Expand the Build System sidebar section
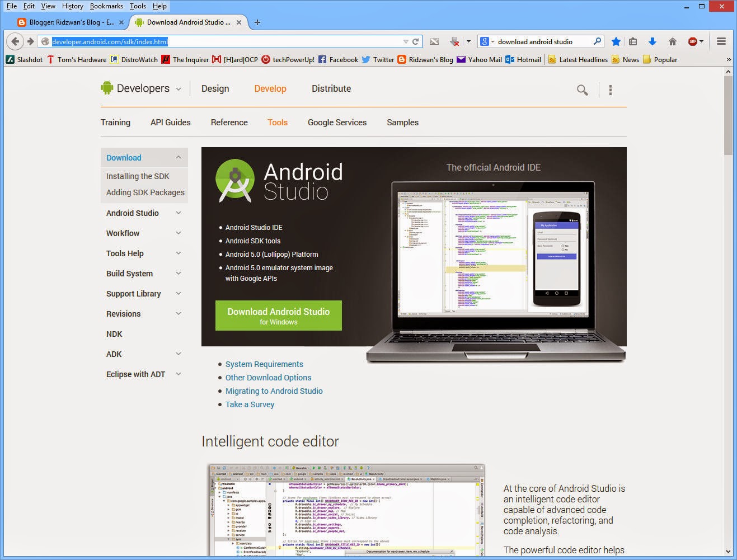The height and width of the screenshot is (560, 737). (x=179, y=274)
